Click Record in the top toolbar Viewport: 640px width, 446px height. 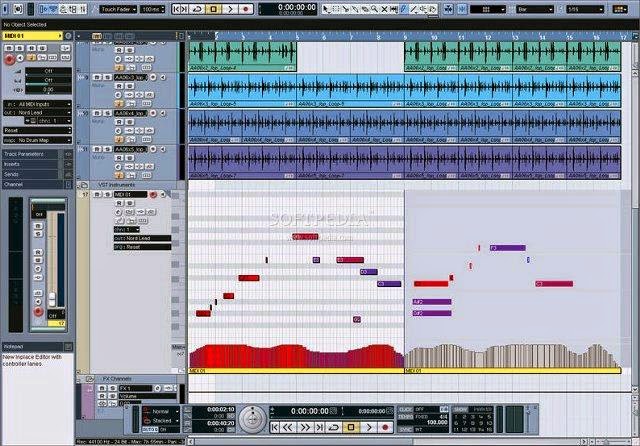click(x=246, y=9)
